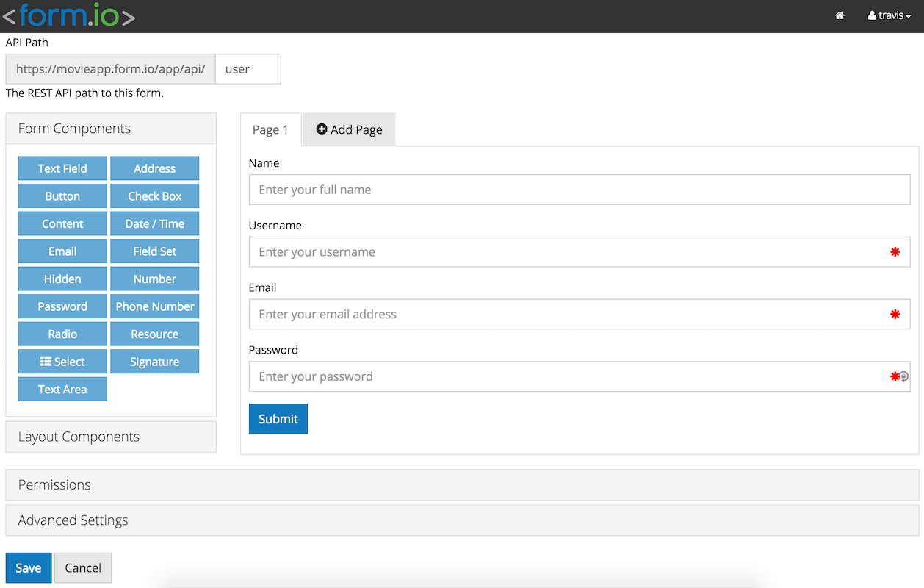Click the form.io logo

click(68, 15)
